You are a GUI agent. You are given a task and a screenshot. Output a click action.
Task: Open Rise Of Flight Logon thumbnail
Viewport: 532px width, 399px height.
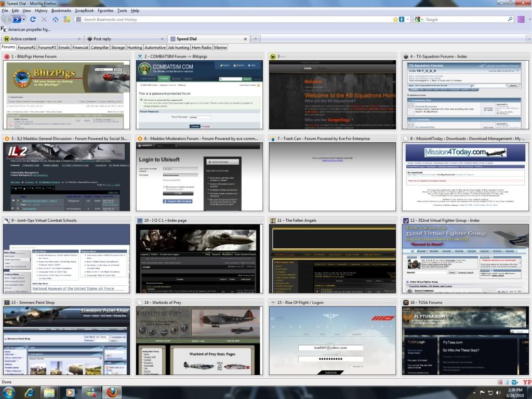(332, 341)
